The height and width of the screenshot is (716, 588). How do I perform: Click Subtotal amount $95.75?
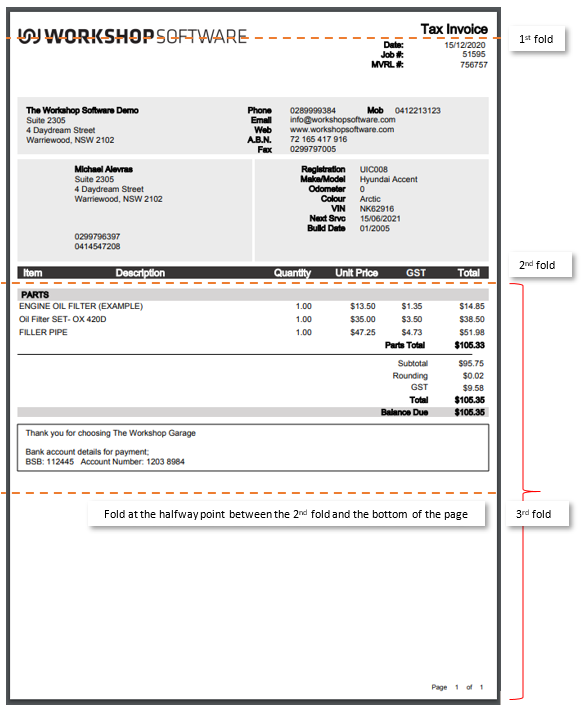click(x=471, y=363)
